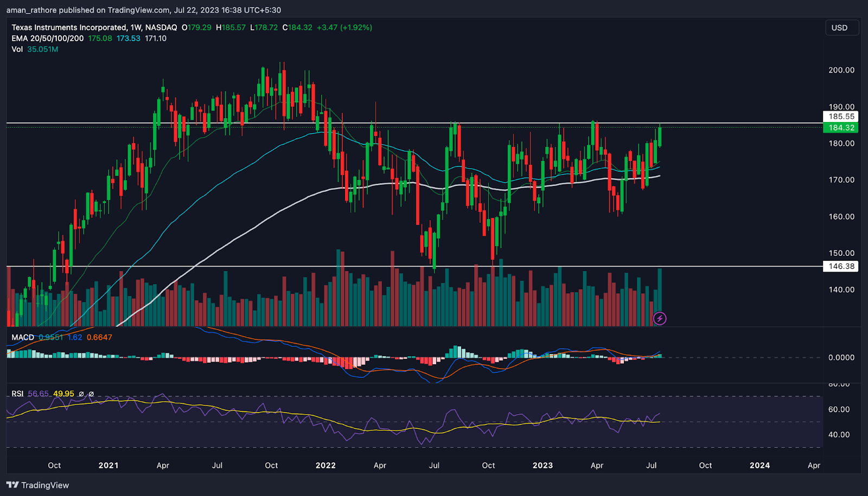Click the 2023 label on time axis

[542, 465]
